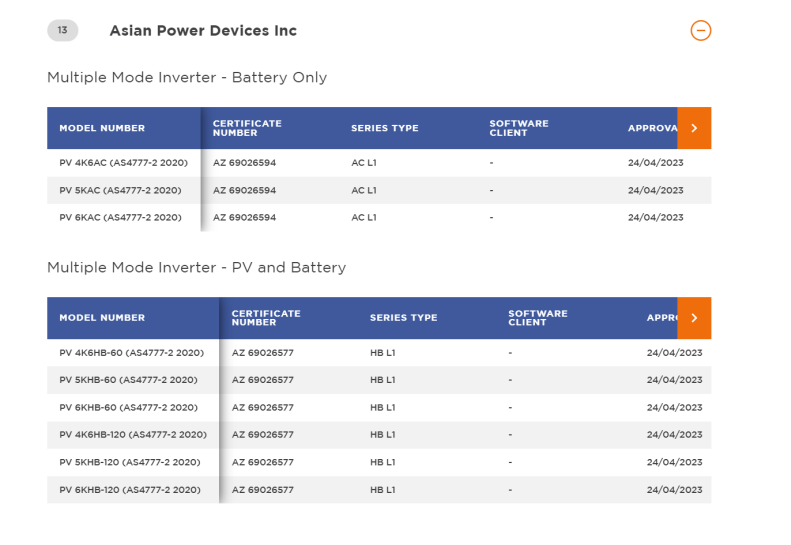Click Model Number header in PV and Battery table
The width and height of the screenshot is (791, 545).
click(x=102, y=318)
